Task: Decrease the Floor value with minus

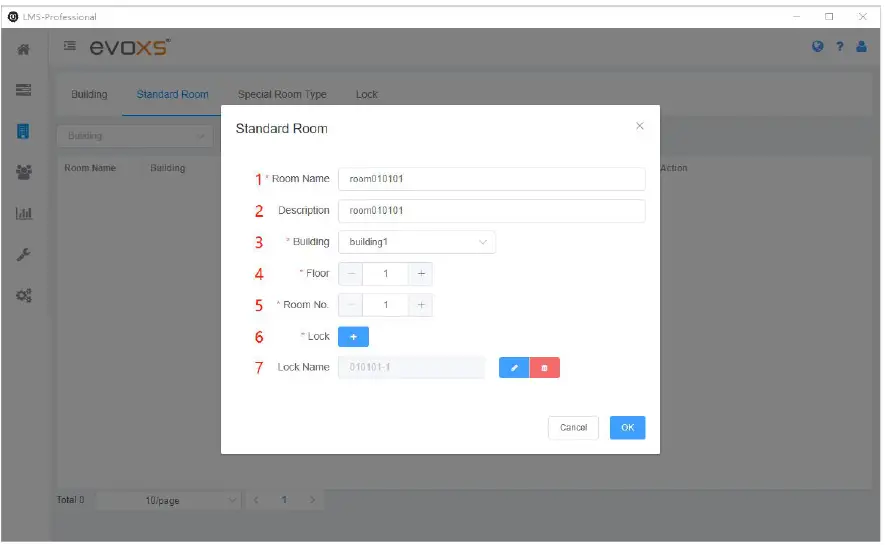Action: pos(351,274)
